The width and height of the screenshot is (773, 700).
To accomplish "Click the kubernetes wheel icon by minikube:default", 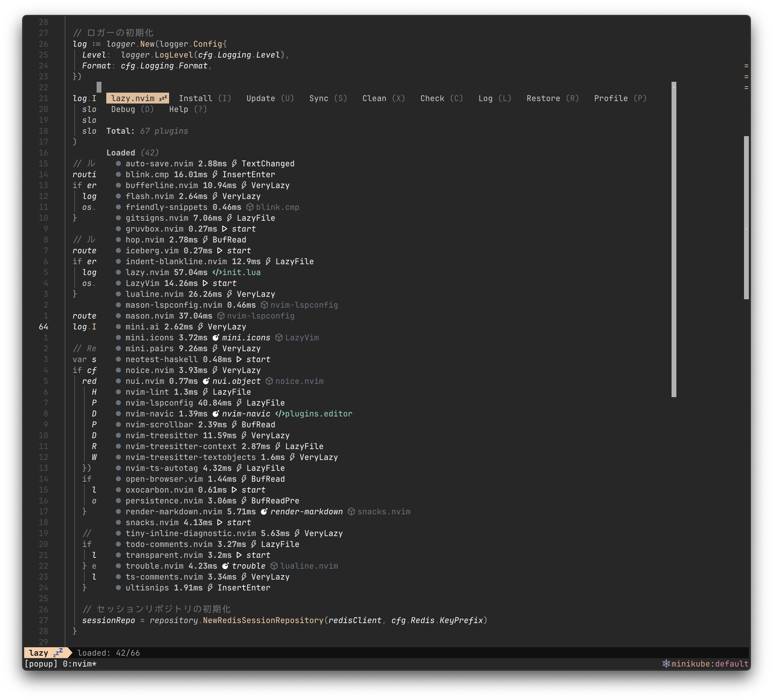I will pos(666,663).
